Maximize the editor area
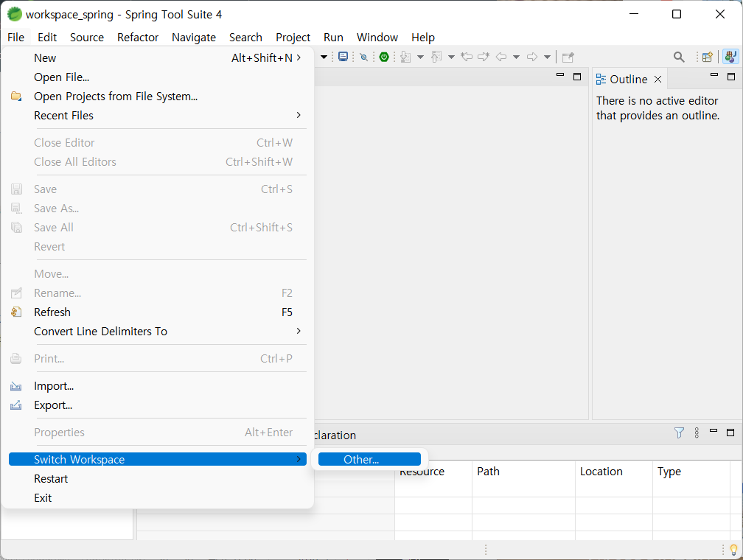Image resolution: width=743 pixels, height=560 pixels. pyautogui.click(x=577, y=77)
